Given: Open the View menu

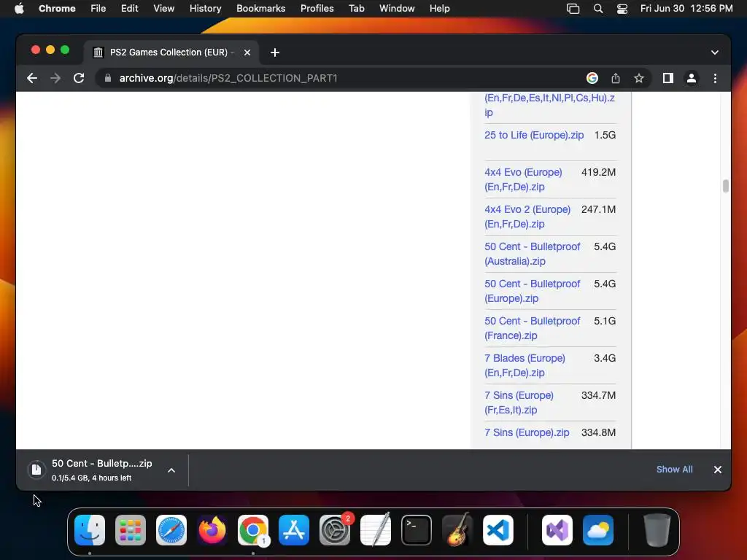Looking at the screenshot, I should pos(164,9).
